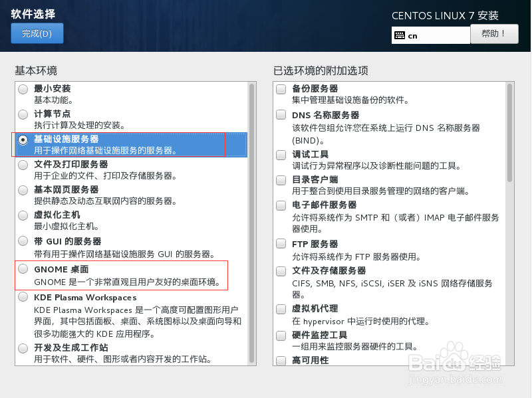Viewport: 532px width, 398px height.
Task: Enable the 文件及存储服务器 checkbox
Action: pos(281,271)
